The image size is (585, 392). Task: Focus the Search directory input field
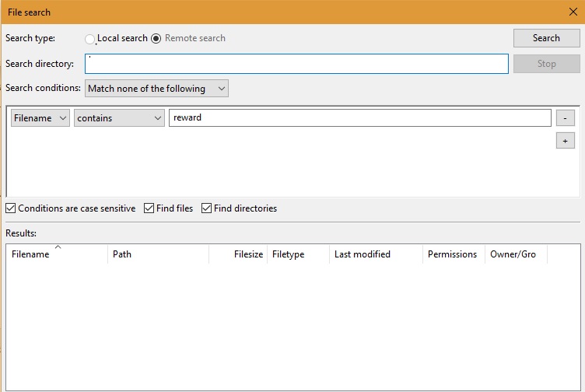(296, 64)
